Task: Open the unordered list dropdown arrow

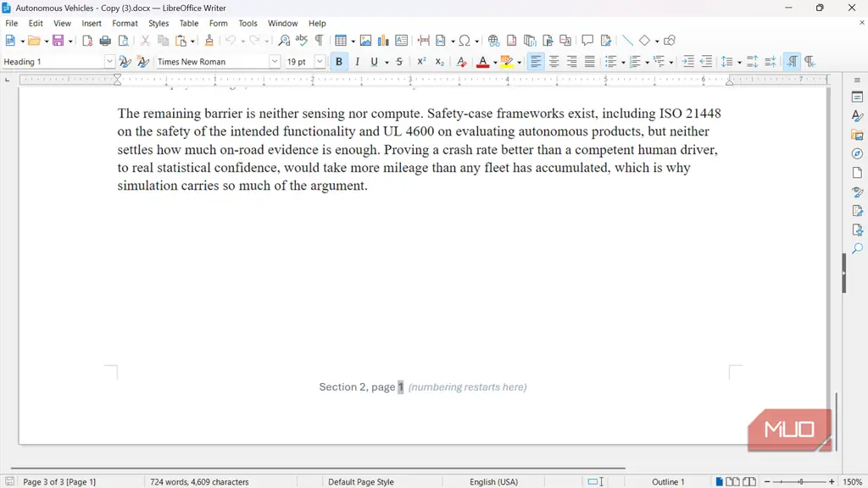Action: tap(623, 63)
